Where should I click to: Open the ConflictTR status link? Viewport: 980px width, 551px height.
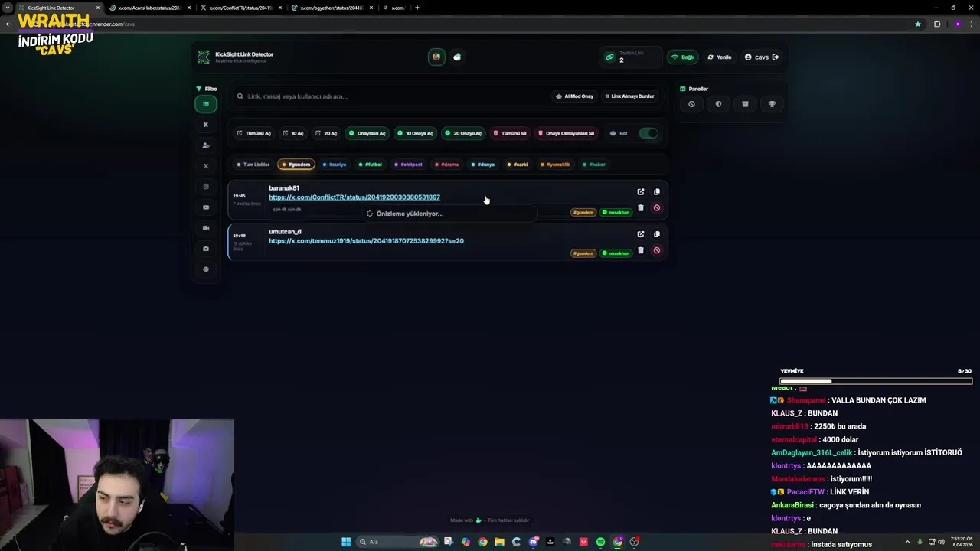[354, 197]
